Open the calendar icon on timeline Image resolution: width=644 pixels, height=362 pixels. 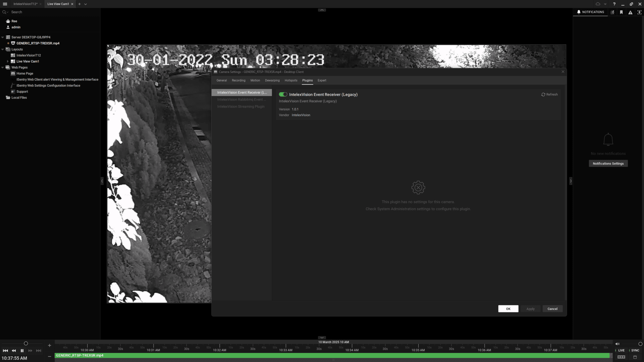click(x=635, y=357)
